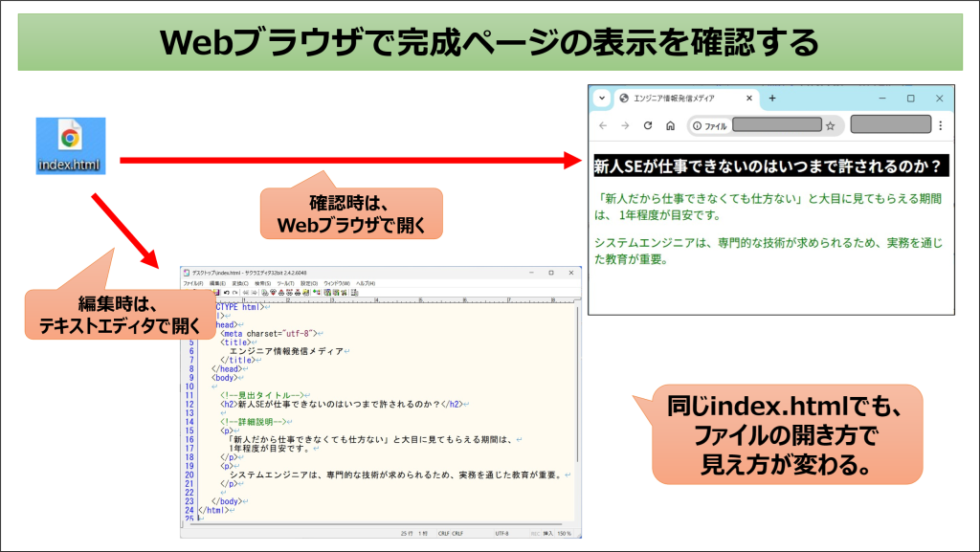Click the browser home icon
Viewport: 980px width, 552px height.
click(670, 125)
